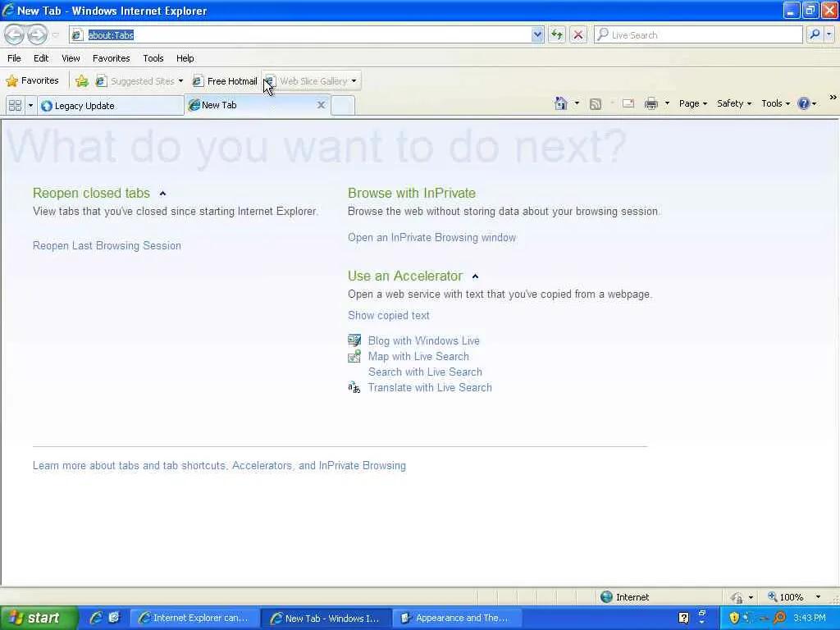Click the Add to Favorites Bar star icon
The height and width of the screenshot is (630, 840).
tap(81, 81)
